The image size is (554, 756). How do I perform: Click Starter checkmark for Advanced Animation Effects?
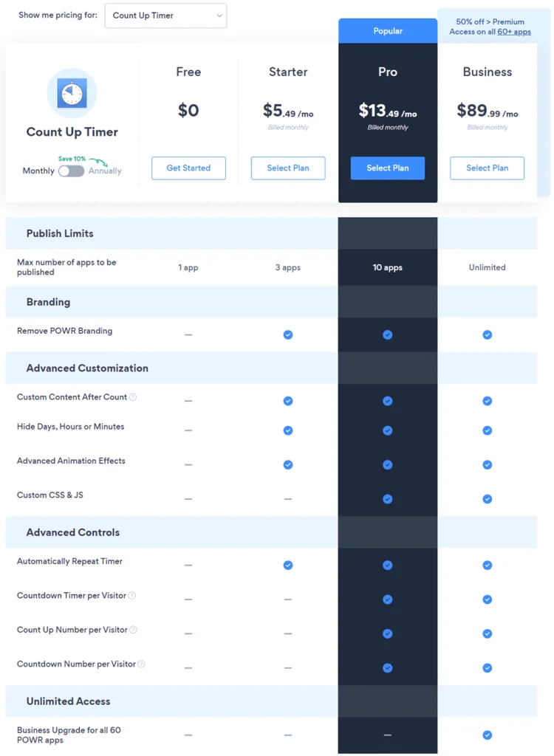tap(288, 464)
